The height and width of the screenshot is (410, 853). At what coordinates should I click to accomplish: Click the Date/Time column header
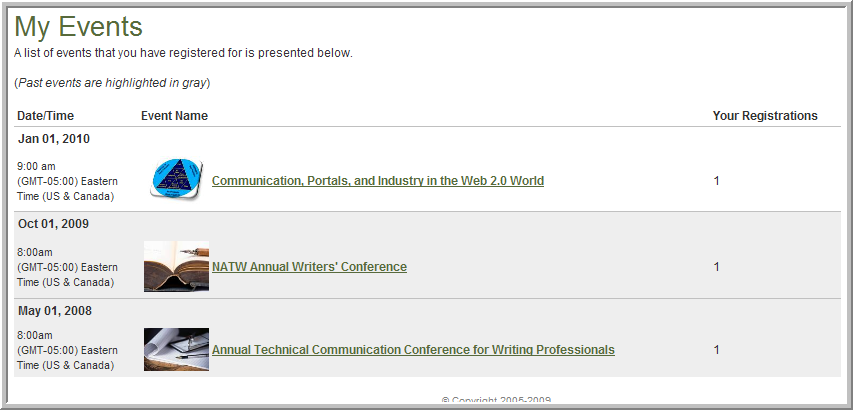pyautogui.click(x=45, y=116)
